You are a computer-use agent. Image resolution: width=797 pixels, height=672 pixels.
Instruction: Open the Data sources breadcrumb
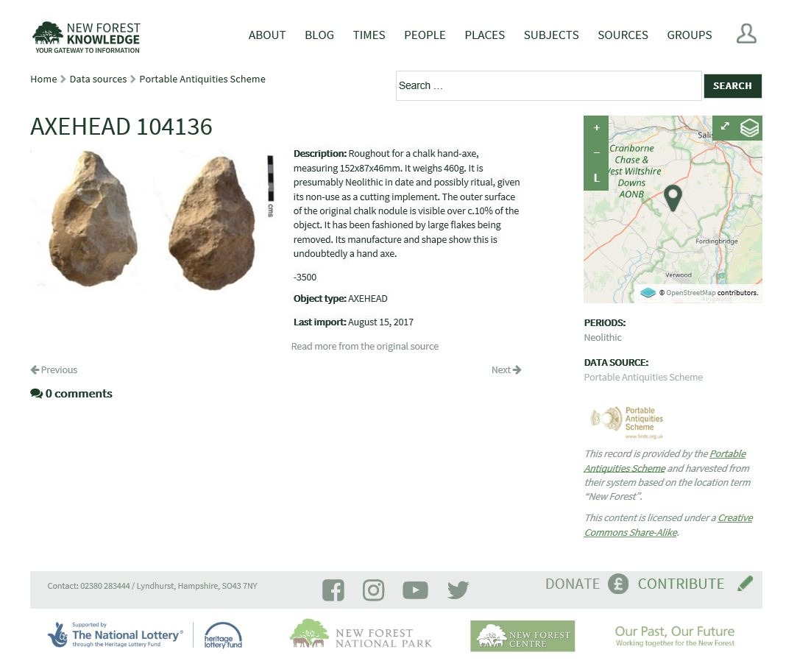tap(98, 79)
